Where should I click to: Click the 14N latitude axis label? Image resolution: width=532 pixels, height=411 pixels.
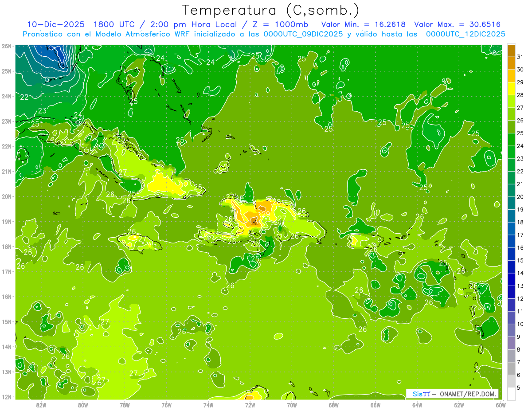pyautogui.click(x=6, y=347)
